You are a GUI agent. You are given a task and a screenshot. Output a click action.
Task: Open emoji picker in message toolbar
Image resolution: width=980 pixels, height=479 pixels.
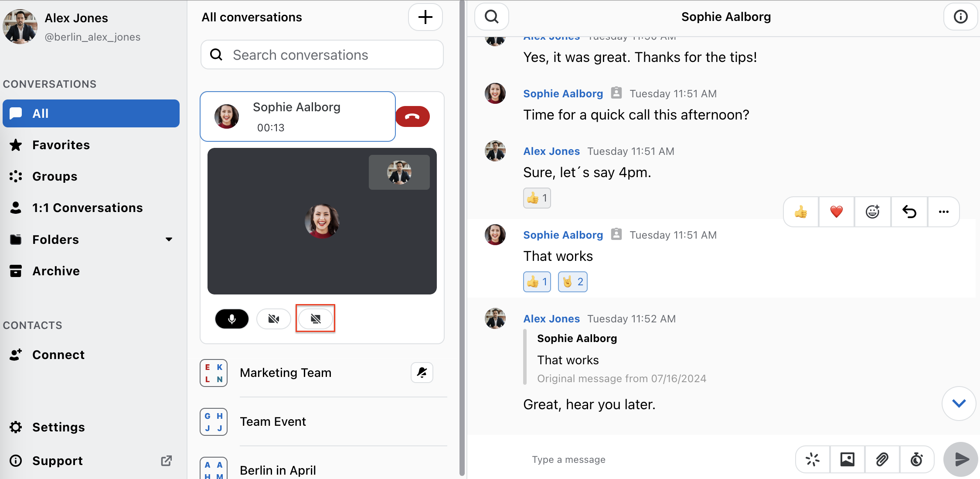pyautogui.click(x=872, y=212)
